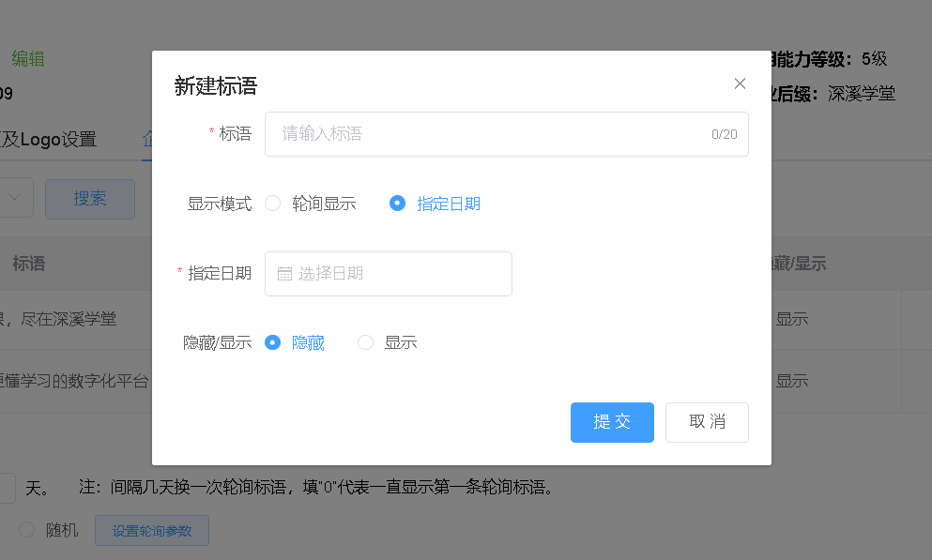This screenshot has width=932, height=560.
Task: Close the 新建标语 dialog with X icon
Action: click(740, 83)
